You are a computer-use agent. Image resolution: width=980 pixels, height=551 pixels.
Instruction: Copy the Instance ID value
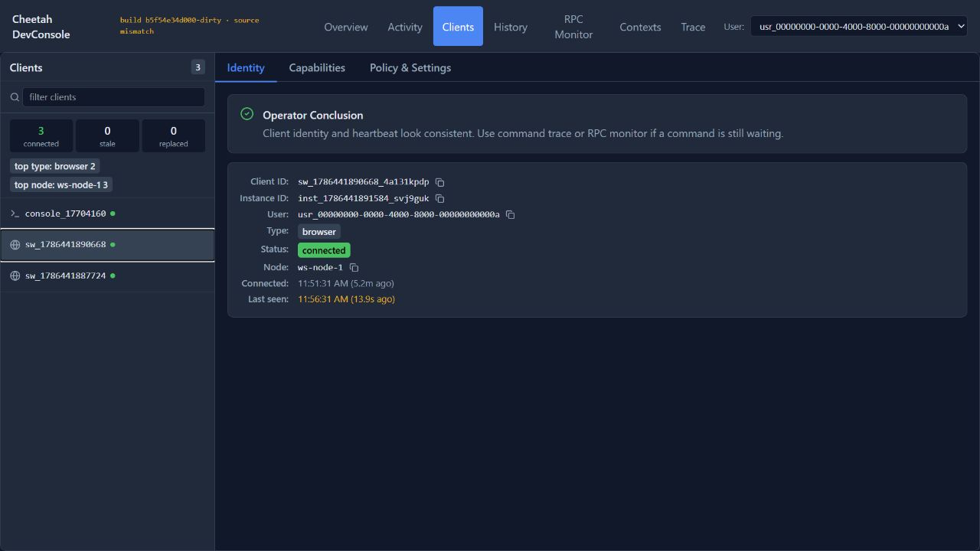click(440, 199)
